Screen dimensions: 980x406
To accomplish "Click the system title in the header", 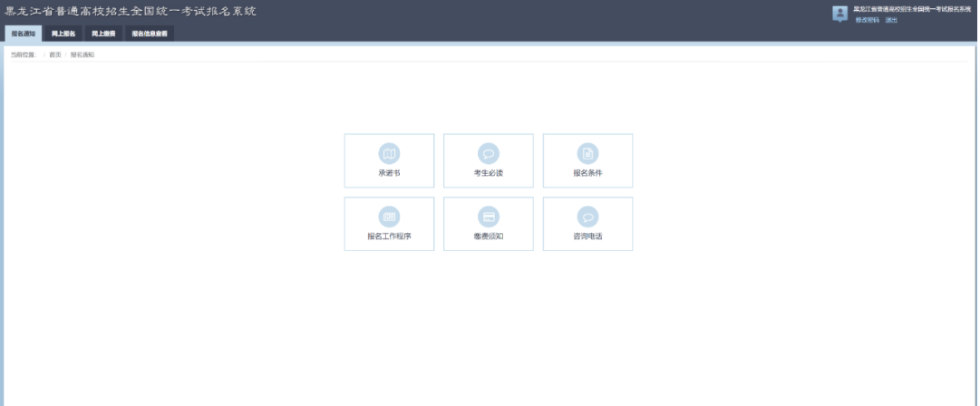I will click(131, 12).
